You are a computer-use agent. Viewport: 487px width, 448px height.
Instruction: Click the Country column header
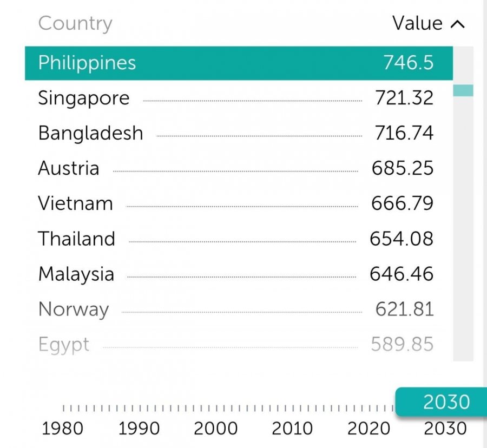pyautogui.click(x=75, y=23)
